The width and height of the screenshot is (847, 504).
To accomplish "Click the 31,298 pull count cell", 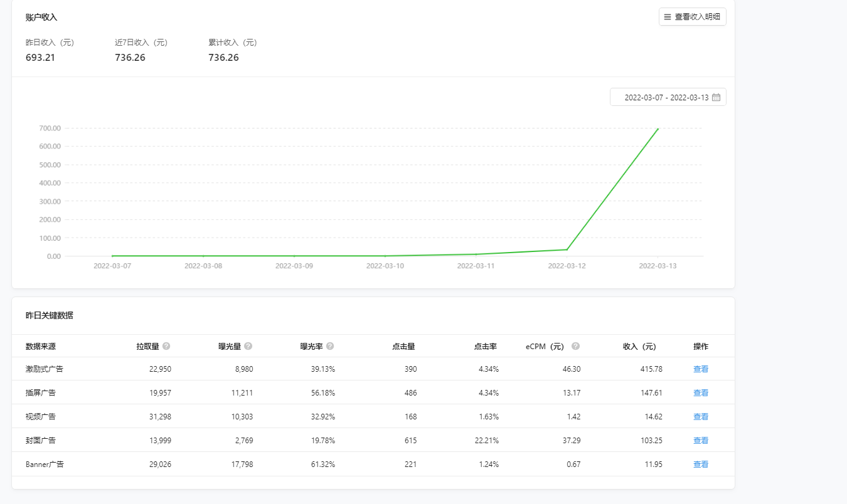I will (160, 417).
